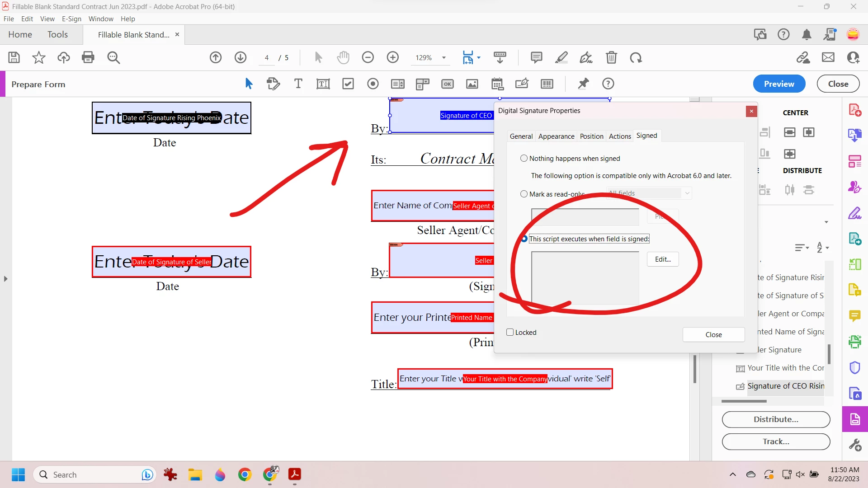
Task: Select the Add Text Field tool
Action: pyautogui.click(x=323, y=84)
